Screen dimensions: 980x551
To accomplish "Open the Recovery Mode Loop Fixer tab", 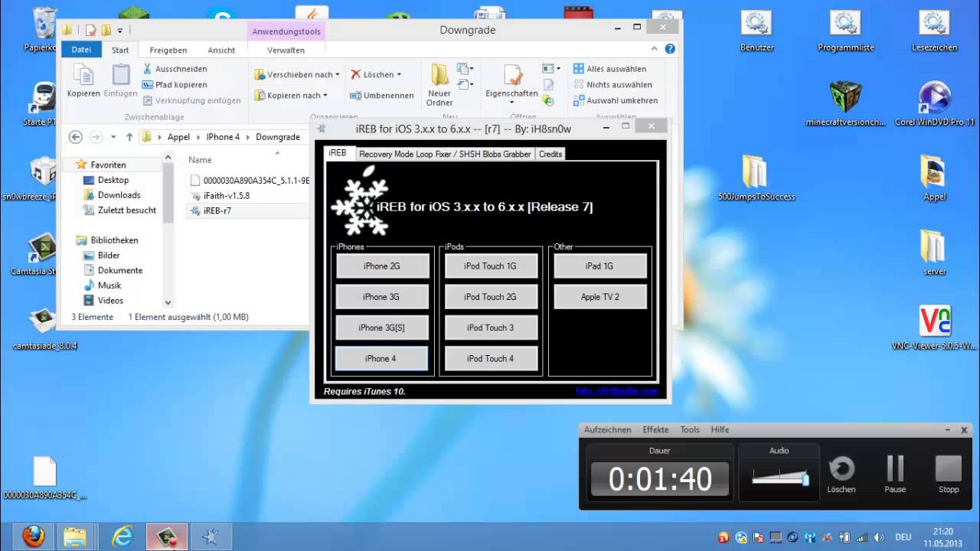I will (x=445, y=154).
